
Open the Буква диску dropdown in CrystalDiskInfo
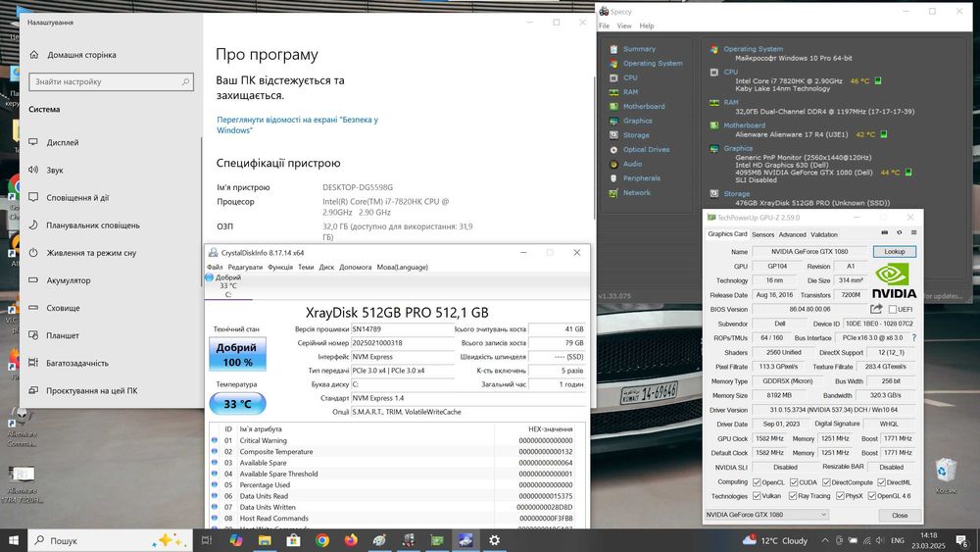[x=403, y=383]
